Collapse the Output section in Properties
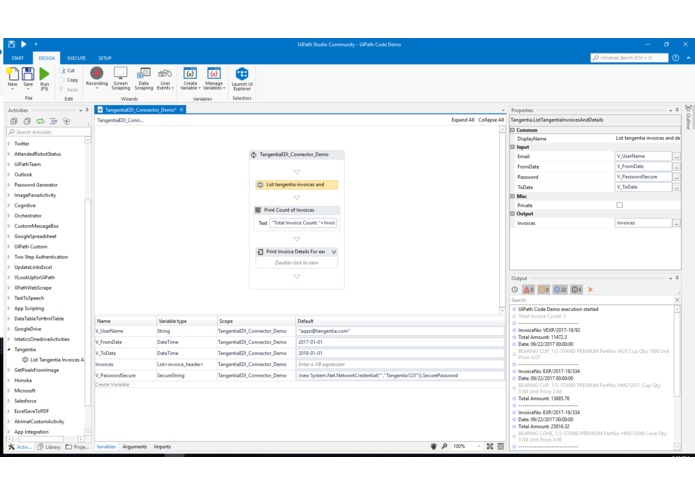This screenshot has width=695, height=494. point(512,214)
